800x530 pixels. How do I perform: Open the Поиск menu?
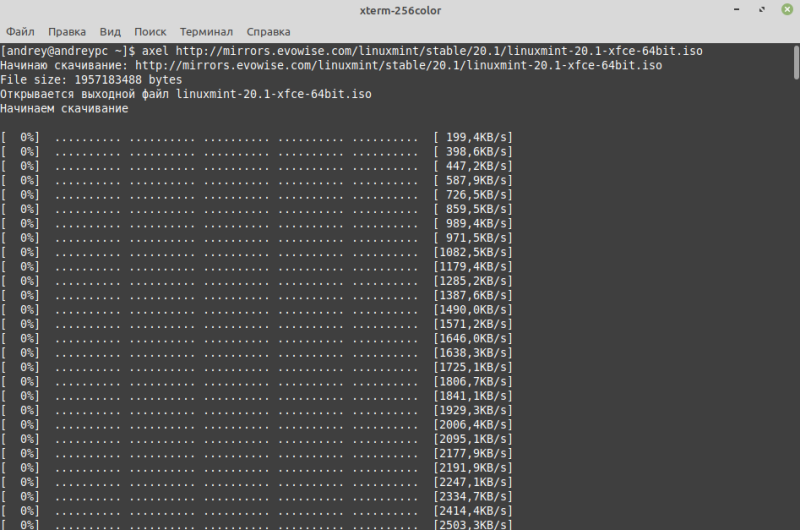point(152,31)
